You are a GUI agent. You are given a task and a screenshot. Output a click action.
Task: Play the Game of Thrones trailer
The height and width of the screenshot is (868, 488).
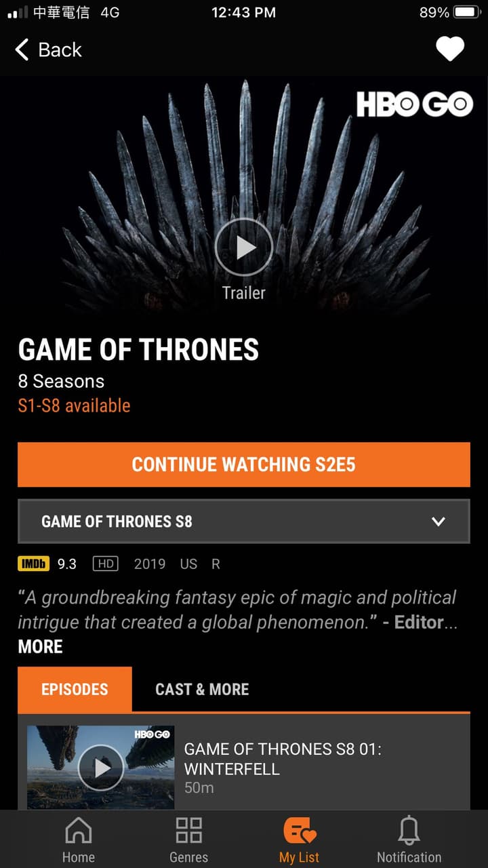pyautogui.click(x=244, y=248)
